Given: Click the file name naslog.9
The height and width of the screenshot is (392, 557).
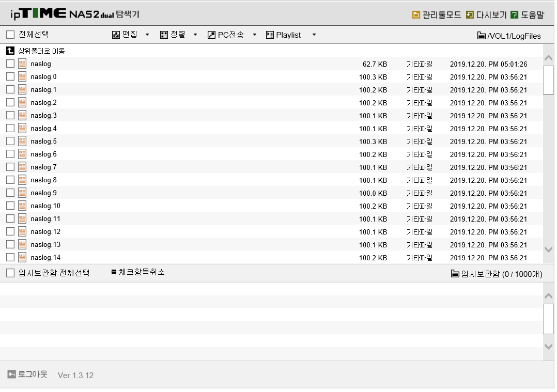Looking at the screenshot, I should (x=44, y=193).
